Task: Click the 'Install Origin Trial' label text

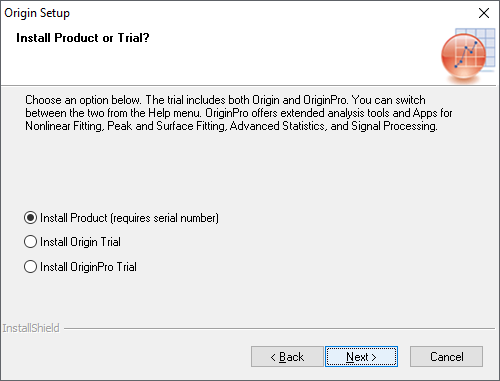Action: point(80,242)
